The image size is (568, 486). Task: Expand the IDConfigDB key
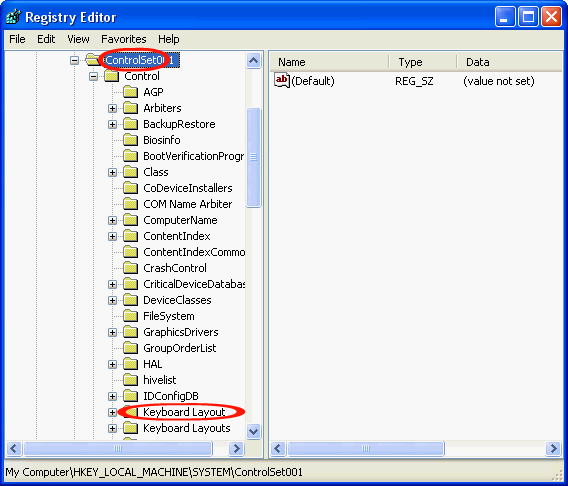click(112, 396)
